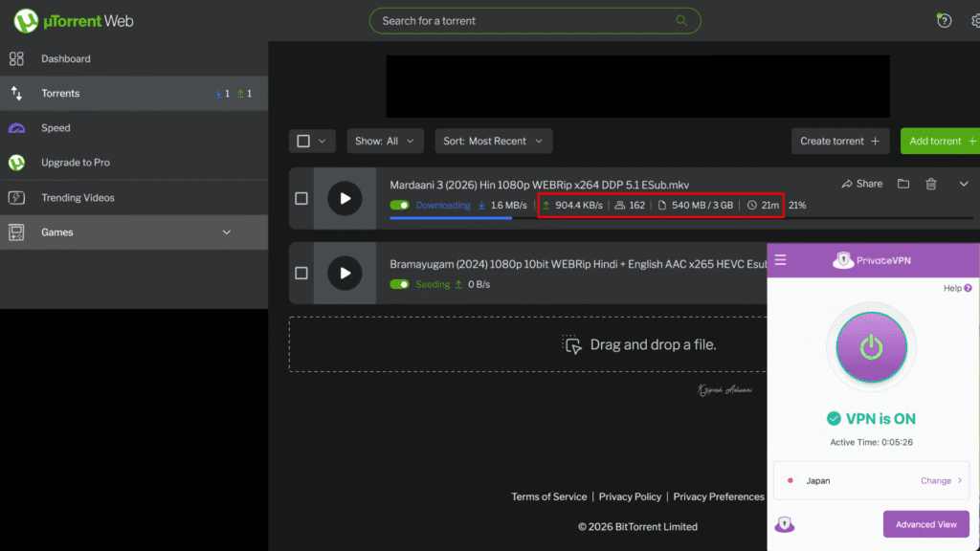Open the Privacy Preferences link

tap(719, 496)
